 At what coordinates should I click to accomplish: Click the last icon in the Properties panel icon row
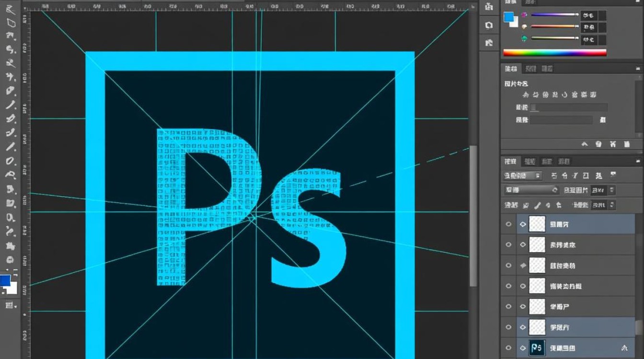(593, 95)
